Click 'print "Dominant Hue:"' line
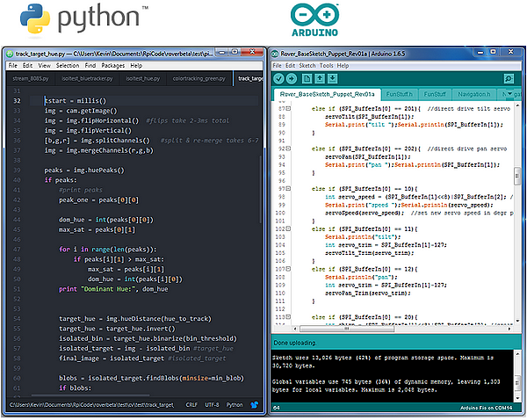This screenshot has width=527, height=420. click(113, 289)
